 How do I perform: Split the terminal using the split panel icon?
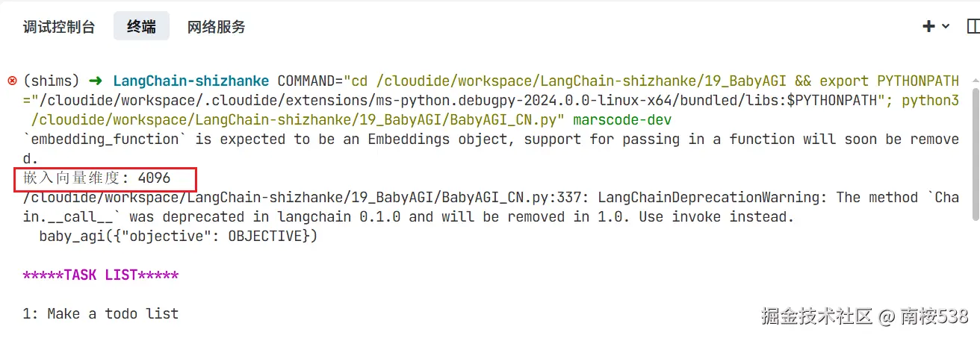973,27
